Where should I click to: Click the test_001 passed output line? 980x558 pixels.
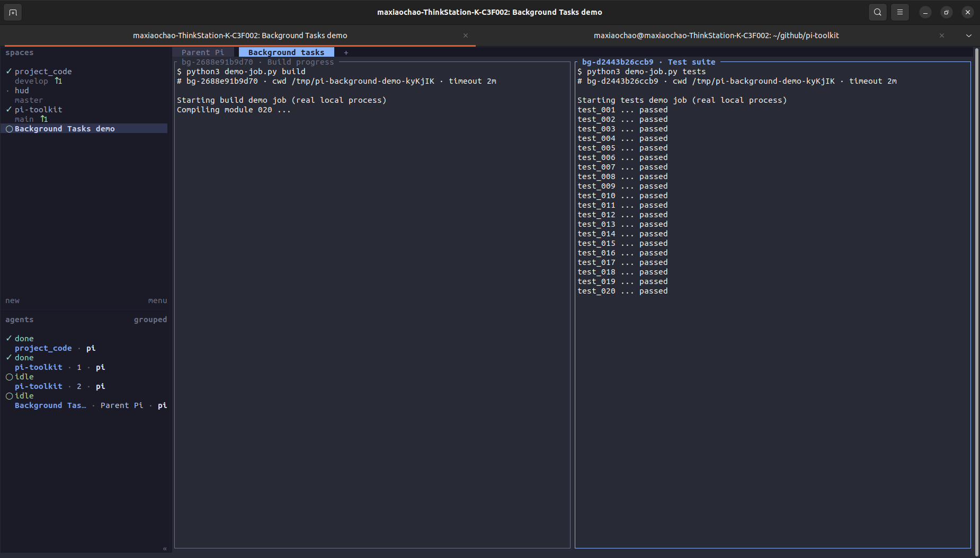tap(622, 110)
